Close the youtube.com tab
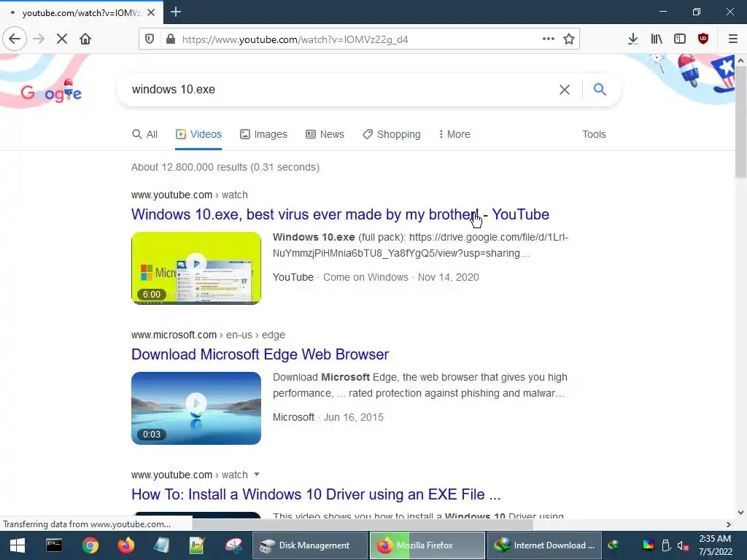This screenshot has width=747, height=560. click(x=151, y=12)
